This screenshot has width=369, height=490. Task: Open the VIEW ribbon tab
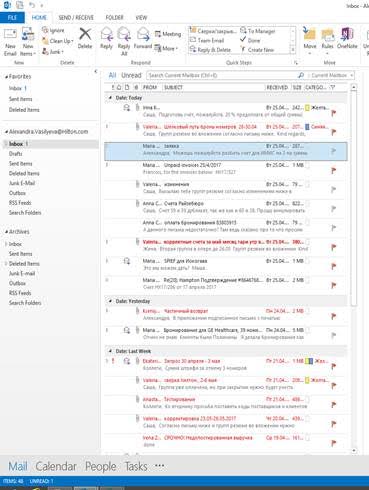tap(141, 18)
